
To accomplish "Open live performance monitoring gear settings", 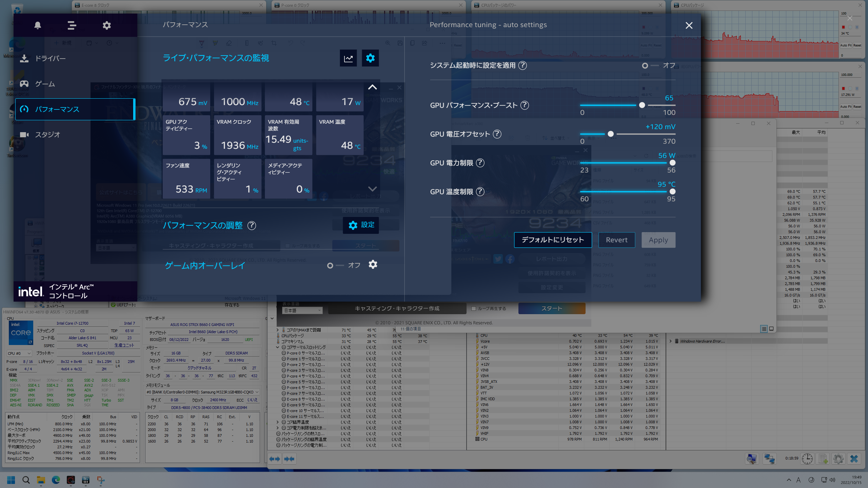I will pyautogui.click(x=370, y=58).
